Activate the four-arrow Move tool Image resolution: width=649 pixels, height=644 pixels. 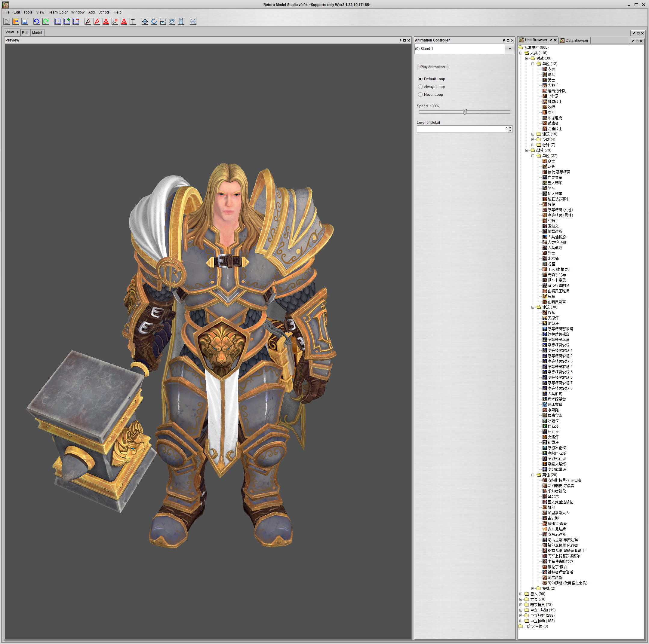[145, 21]
